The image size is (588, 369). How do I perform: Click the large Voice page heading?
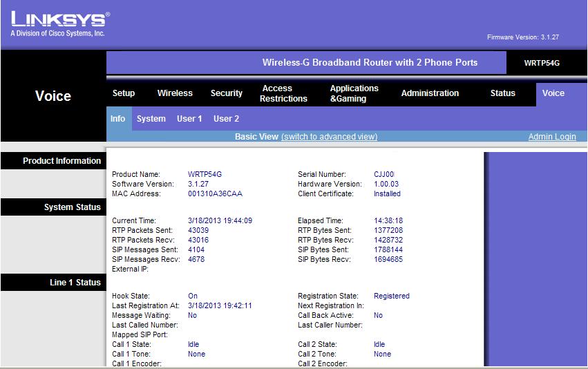click(53, 96)
